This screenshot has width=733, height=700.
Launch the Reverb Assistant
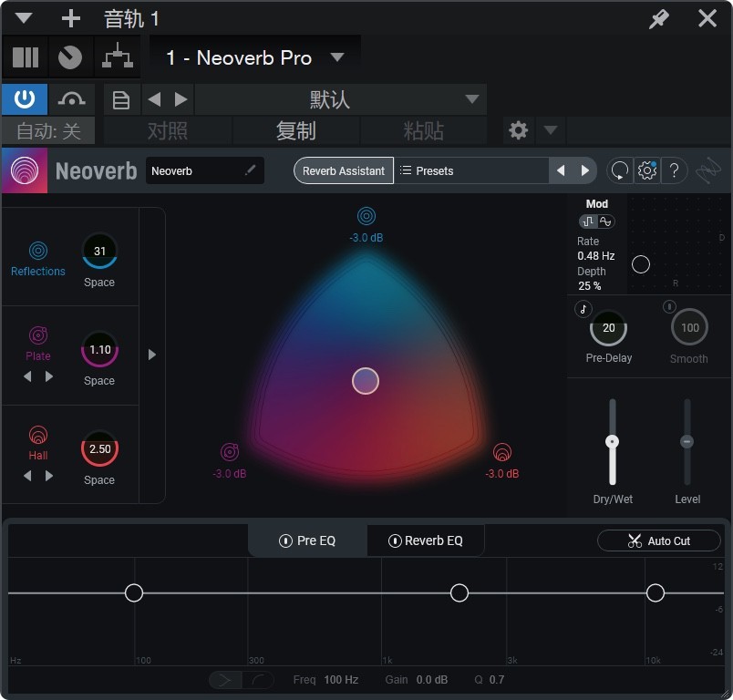pos(343,170)
